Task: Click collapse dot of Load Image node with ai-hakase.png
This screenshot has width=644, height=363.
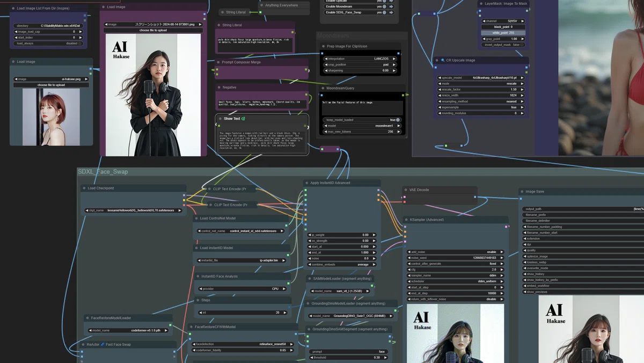Action: [13, 62]
